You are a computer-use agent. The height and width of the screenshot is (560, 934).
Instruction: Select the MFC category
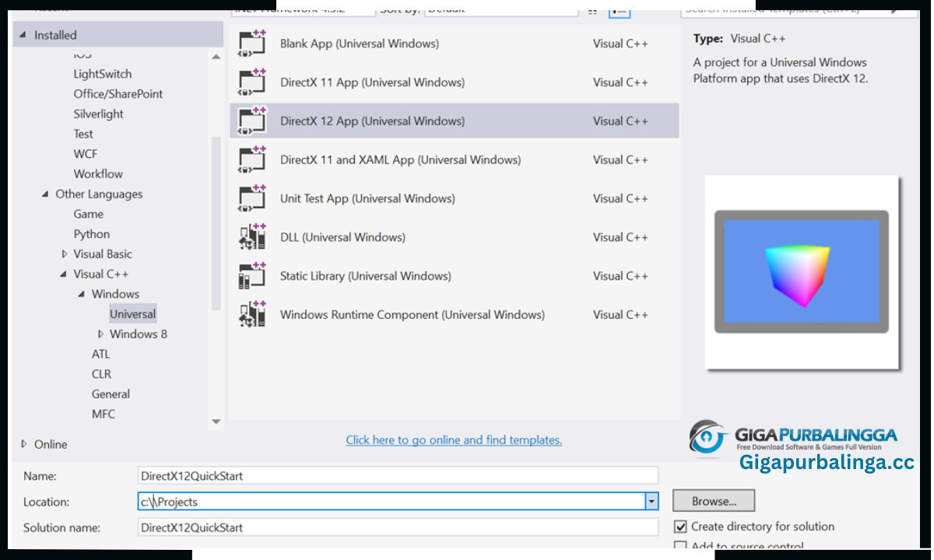click(104, 414)
